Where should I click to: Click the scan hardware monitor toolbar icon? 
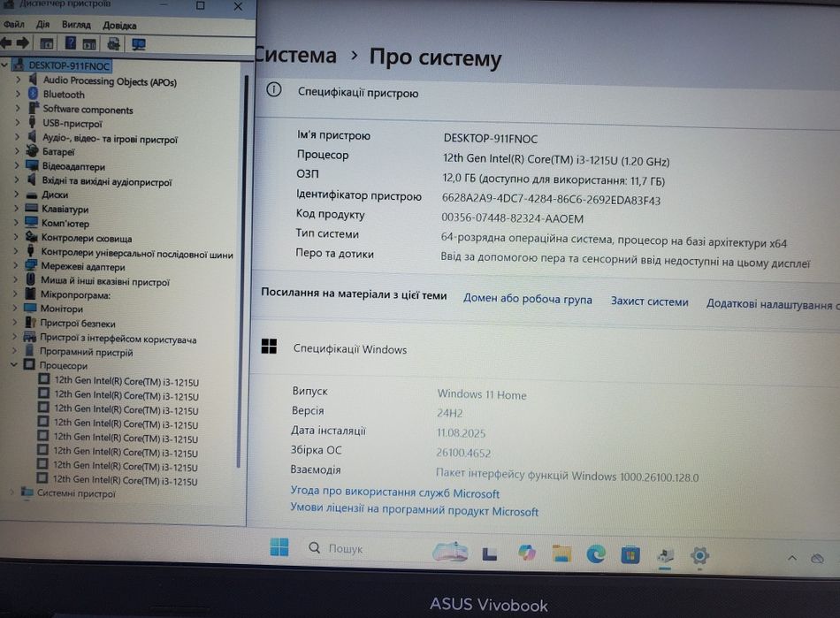tap(139, 44)
